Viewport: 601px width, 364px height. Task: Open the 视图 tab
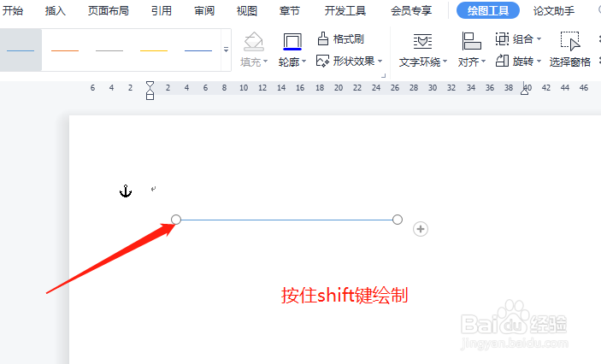[x=247, y=11]
